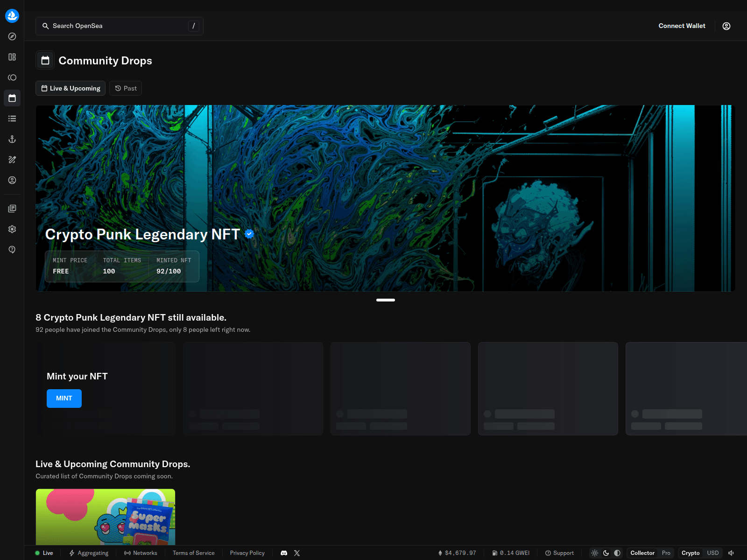Open the Settings gear in sidebar
This screenshot has width=747, height=560.
[x=12, y=229]
